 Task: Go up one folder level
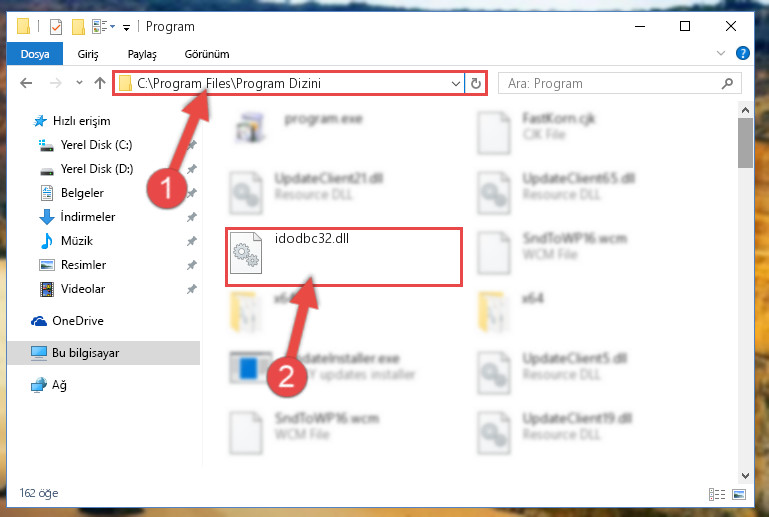100,83
